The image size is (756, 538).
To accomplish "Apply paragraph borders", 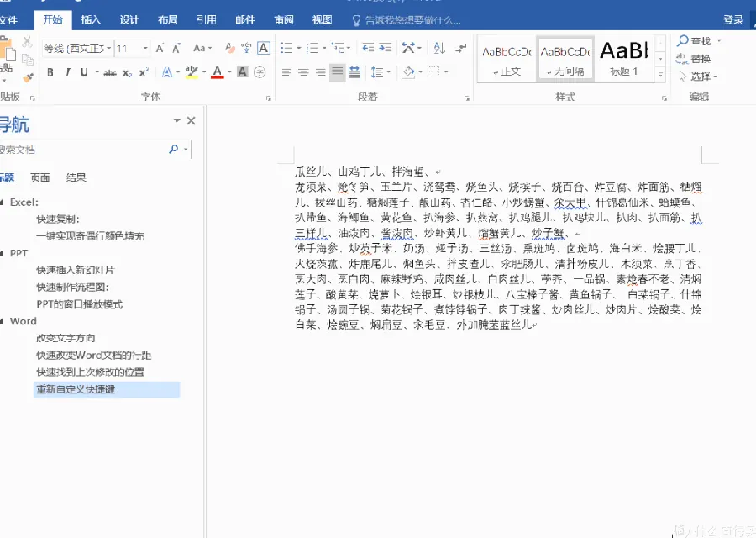I will point(433,72).
